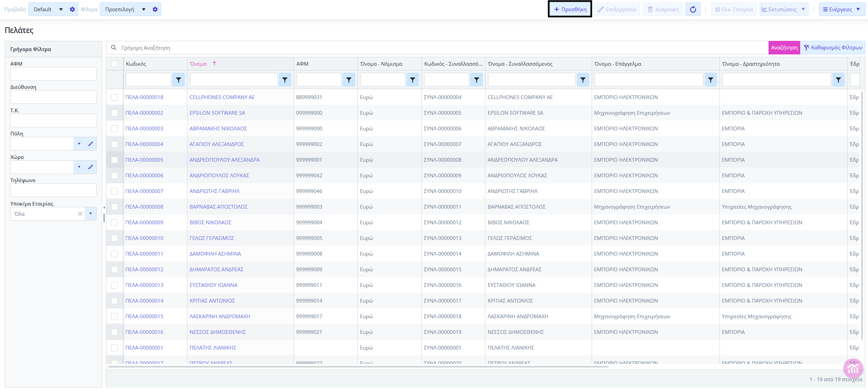Check the row ΠΕΛΑ-00000014 checkbox

(114, 301)
